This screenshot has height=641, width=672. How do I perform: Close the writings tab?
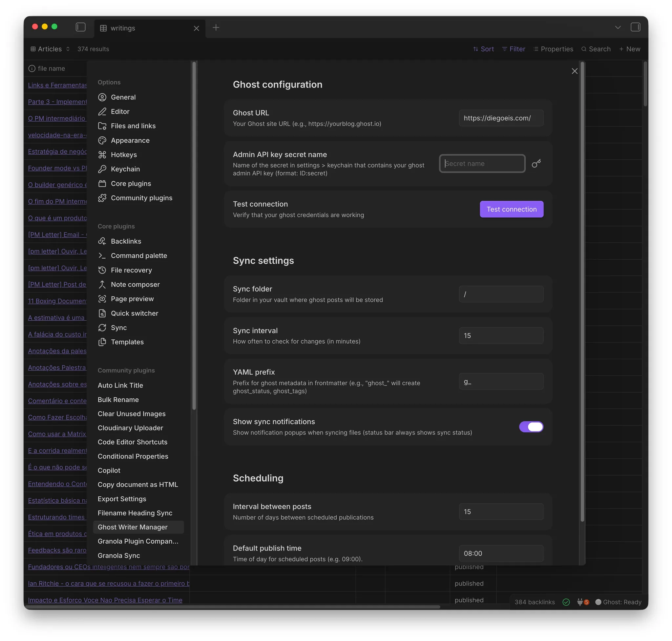196,28
